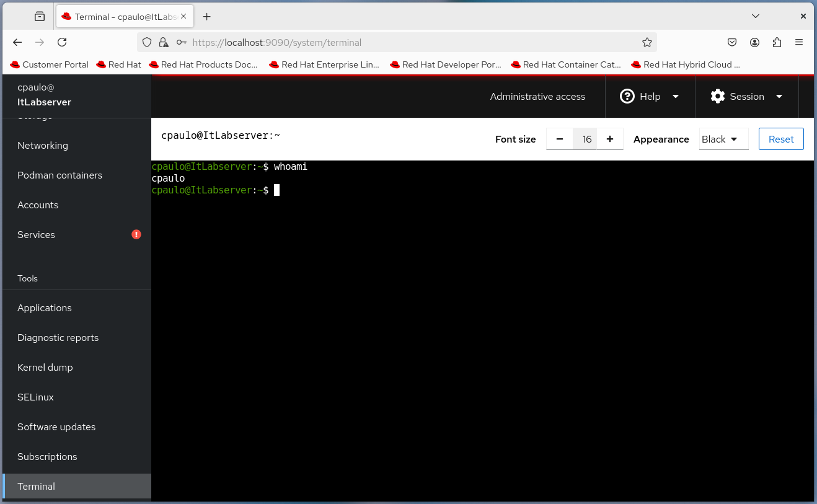Viewport: 817px width, 504px height.
Task: Open a new browser tab
Action: 207,17
